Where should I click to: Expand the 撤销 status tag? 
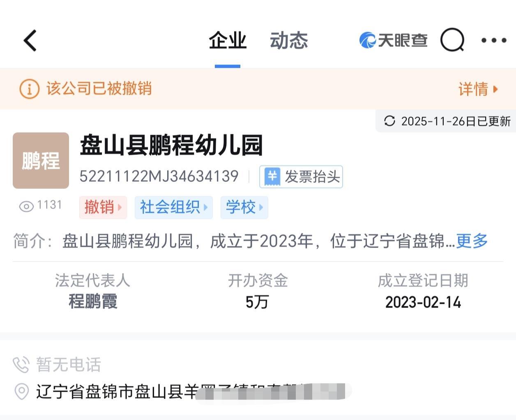click(x=103, y=207)
